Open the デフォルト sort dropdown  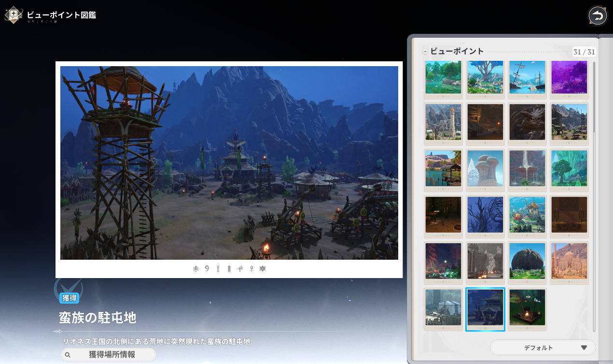tap(543, 348)
